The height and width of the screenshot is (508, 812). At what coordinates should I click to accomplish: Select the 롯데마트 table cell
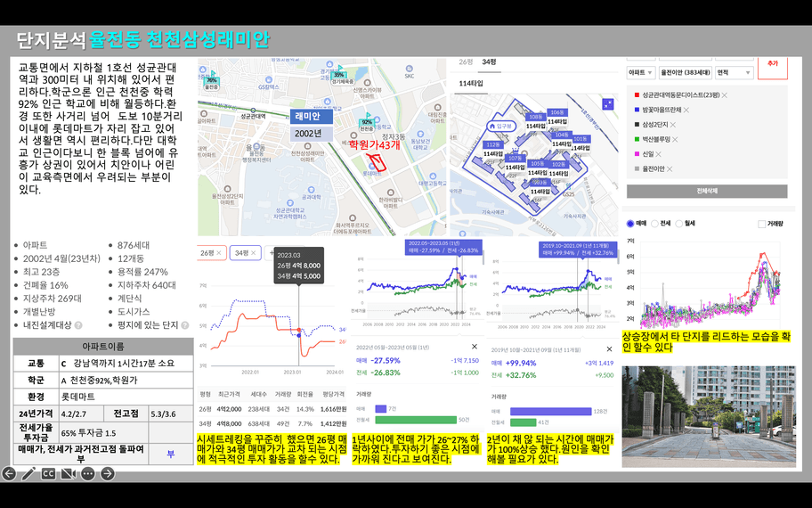point(126,397)
